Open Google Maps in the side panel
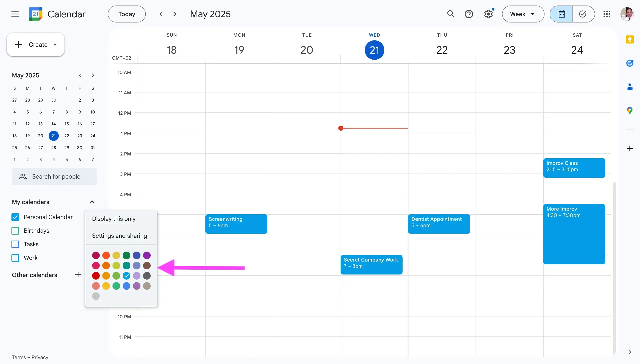The height and width of the screenshot is (364, 640). point(630,111)
